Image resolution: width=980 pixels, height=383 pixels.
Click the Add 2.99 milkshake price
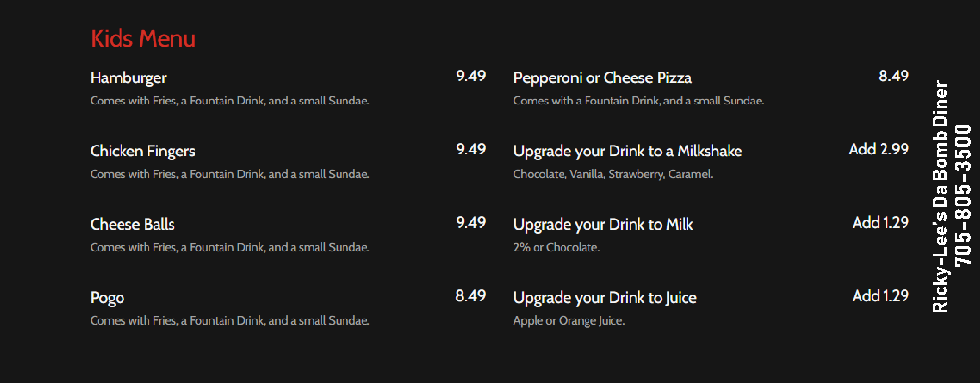[879, 149]
